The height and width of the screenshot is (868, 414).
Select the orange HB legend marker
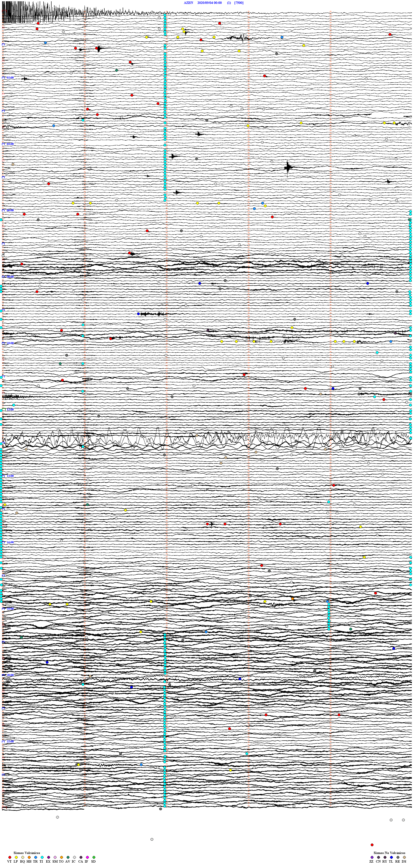(x=29, y=857)
